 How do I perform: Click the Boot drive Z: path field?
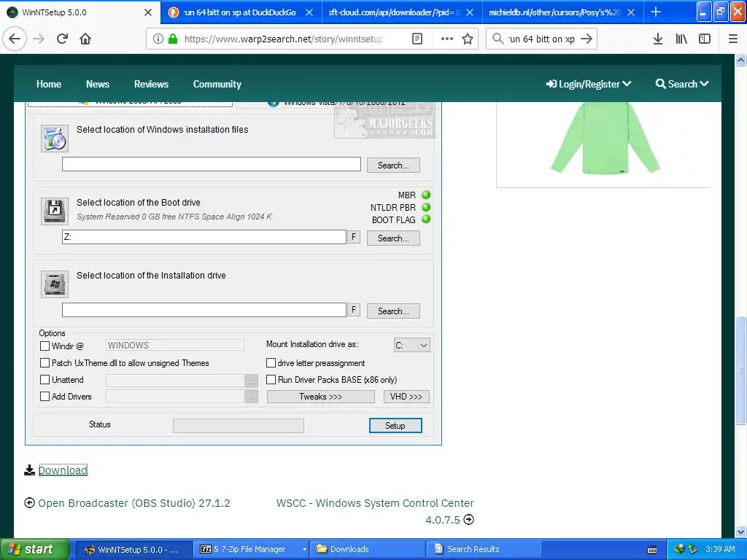coord(204,237)
